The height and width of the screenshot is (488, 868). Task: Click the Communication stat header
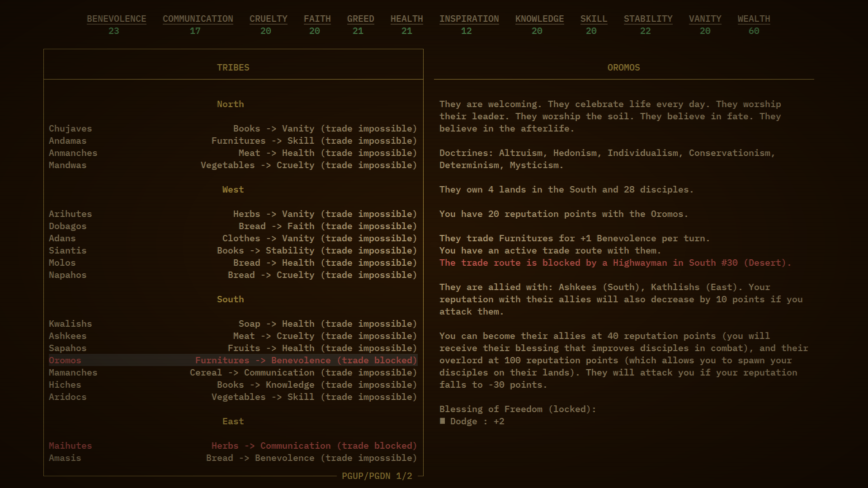pyautogui.click(x=198, y=19)
